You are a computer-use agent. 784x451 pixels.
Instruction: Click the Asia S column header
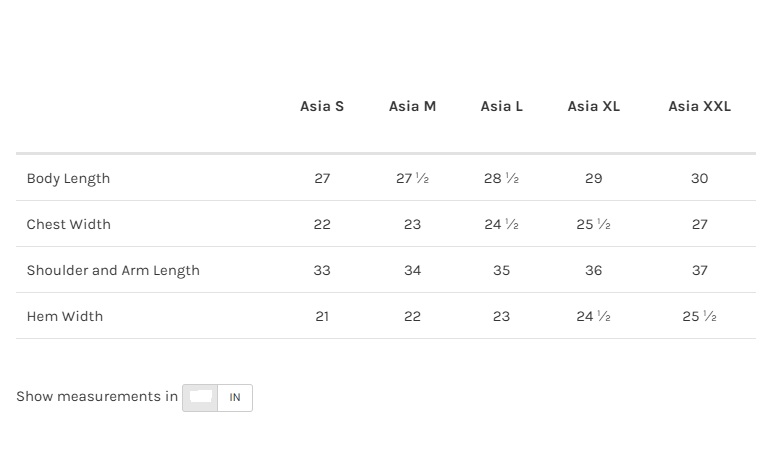[322, 106]
